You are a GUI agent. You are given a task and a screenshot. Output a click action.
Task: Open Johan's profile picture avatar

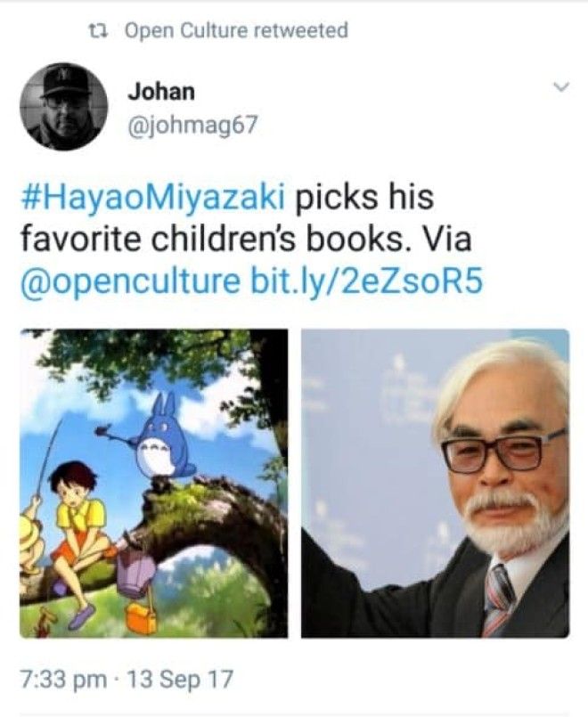point(63,107)
